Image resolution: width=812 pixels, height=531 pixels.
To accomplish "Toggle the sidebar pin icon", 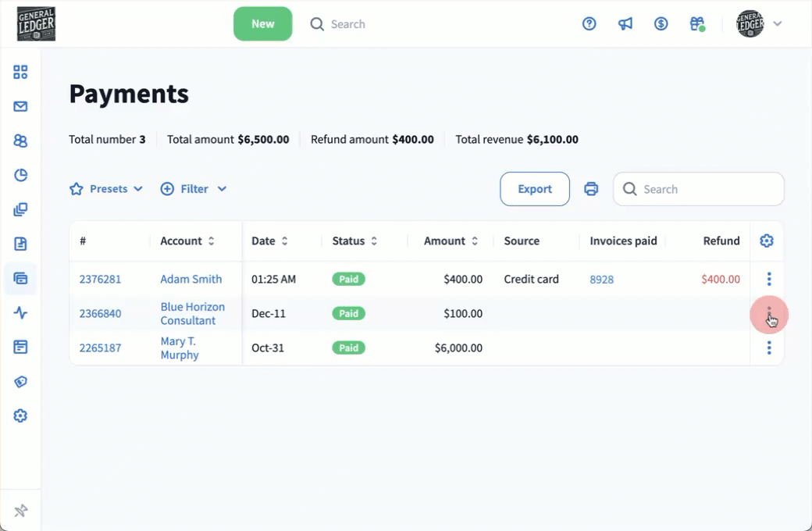I will click(20, 511).
